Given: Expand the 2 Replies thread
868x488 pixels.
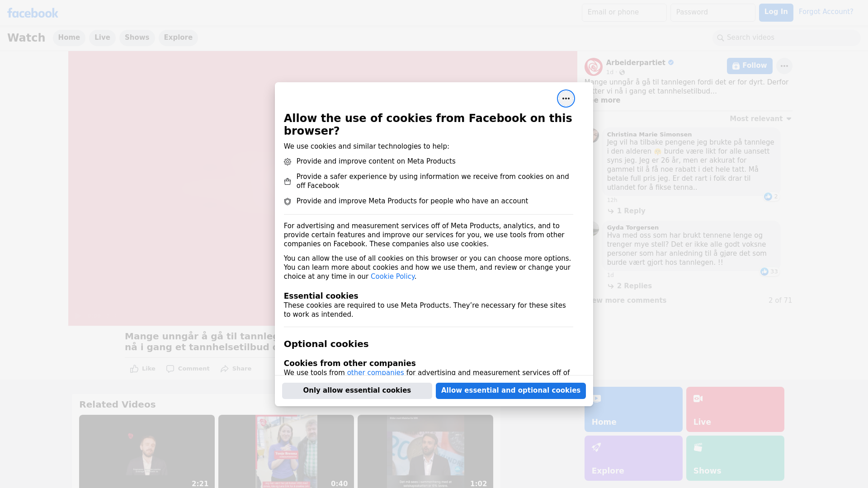Looking at the screenshot, I should [x=629, y=286].
